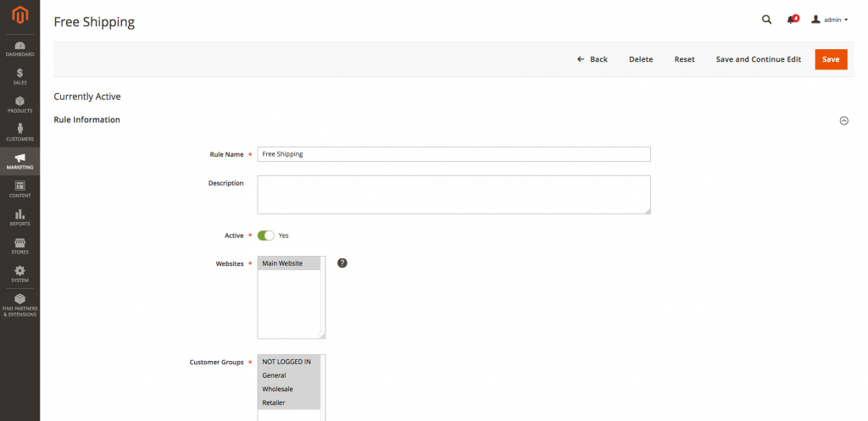This screenshot has width=868, height=421.
Task: Open the Products sidebar icon
Action: [19, 104]
